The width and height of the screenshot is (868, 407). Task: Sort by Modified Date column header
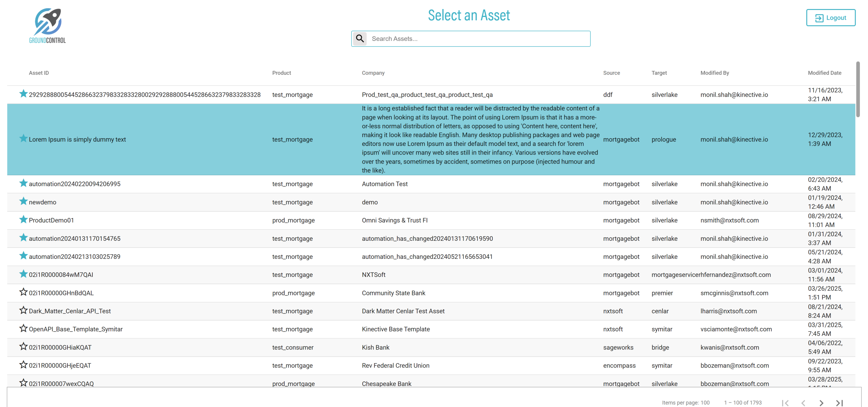(x=824, y=73)
